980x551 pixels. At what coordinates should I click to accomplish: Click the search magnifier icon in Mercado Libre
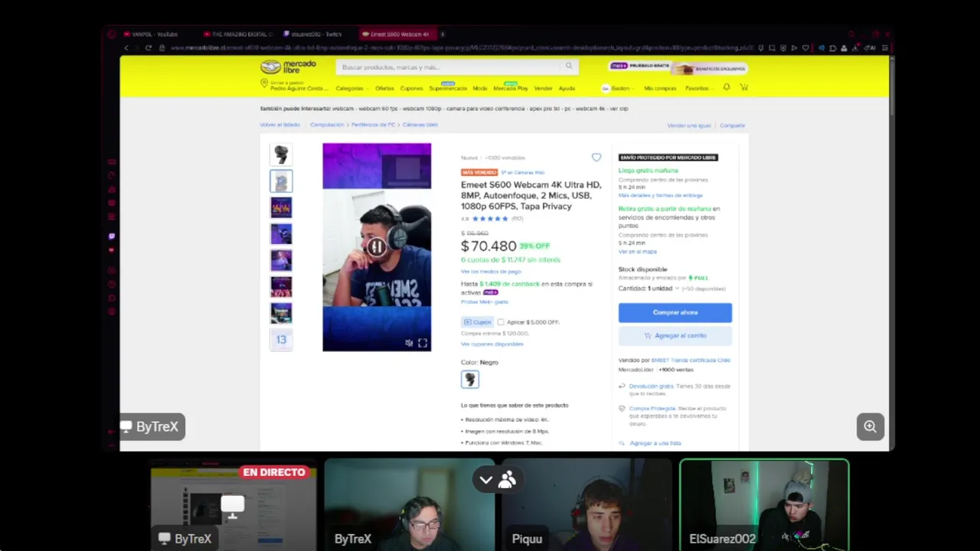point(569,67)
